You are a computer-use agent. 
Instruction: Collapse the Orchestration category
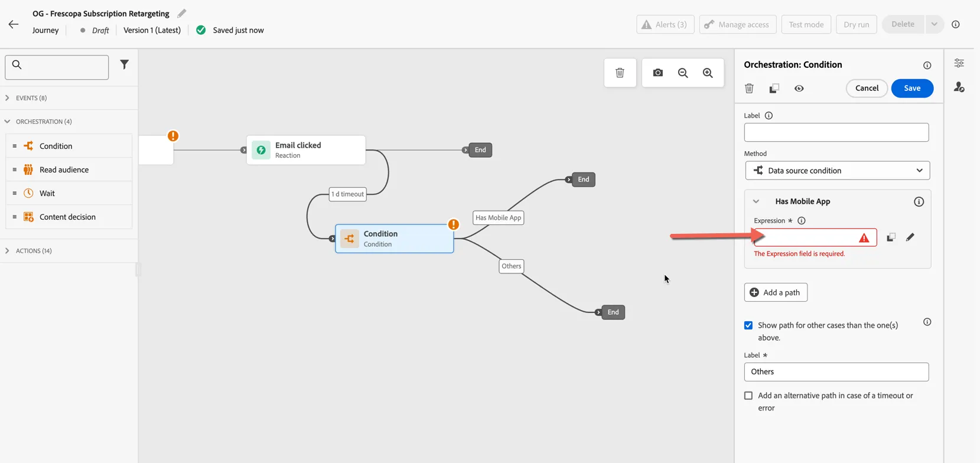(7, 122)
